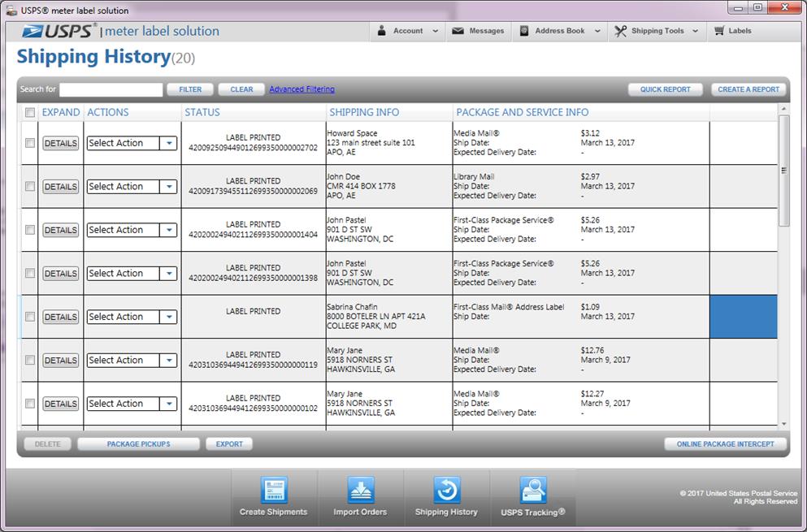Click "8000 BOTELER LN APT 421A" address
The height and width of the screenshot is (532, 807).
[x=376, y=317]
